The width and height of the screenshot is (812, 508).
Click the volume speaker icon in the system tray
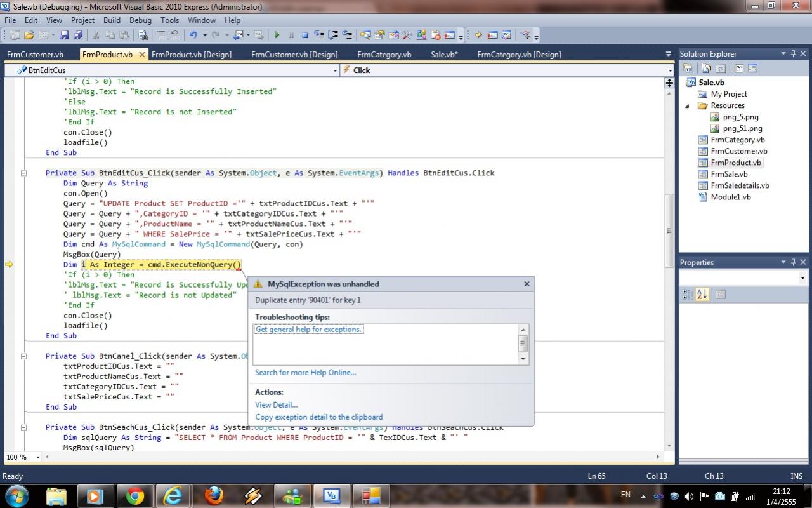690,497
